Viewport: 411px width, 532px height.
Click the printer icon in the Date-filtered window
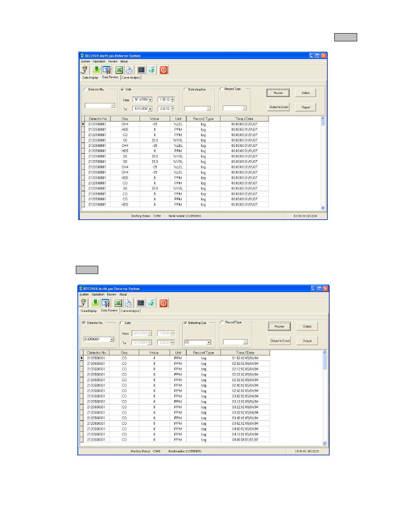[x=129, y=70]
